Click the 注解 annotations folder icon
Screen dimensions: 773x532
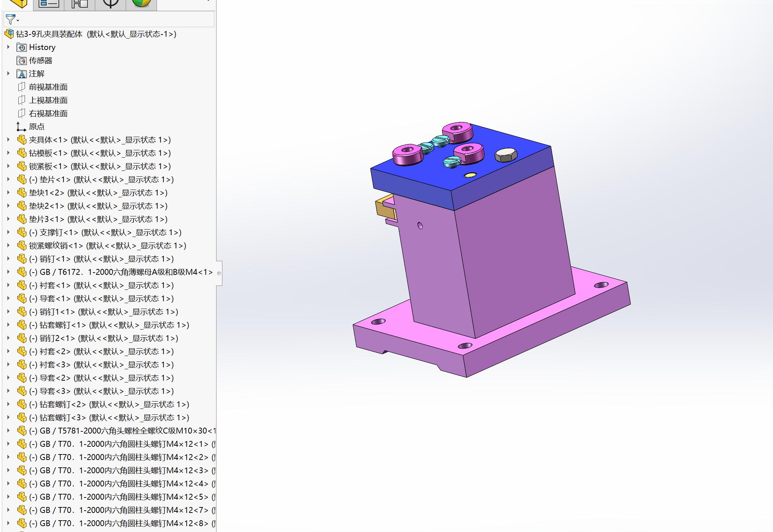pos(21,73)
